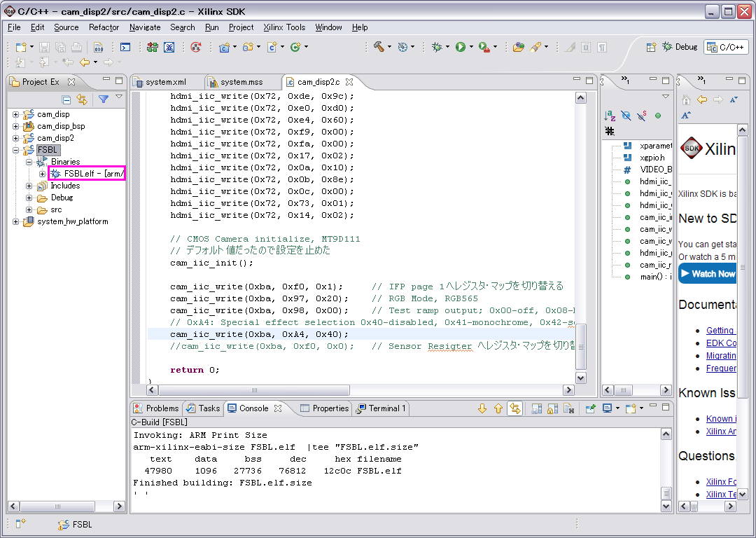Click the Build (hammer) toolbar icon
The height and width of the screenshot is (538, 756).
[379, 47]
